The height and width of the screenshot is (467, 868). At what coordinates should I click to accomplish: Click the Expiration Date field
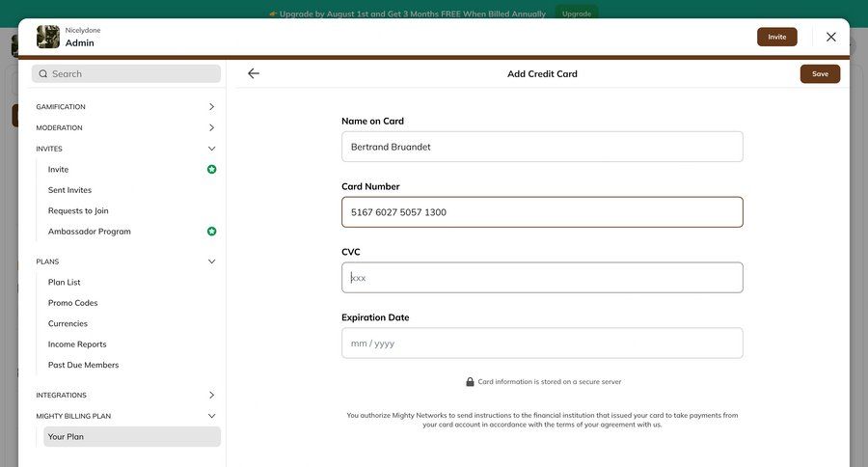click(542, 343)
